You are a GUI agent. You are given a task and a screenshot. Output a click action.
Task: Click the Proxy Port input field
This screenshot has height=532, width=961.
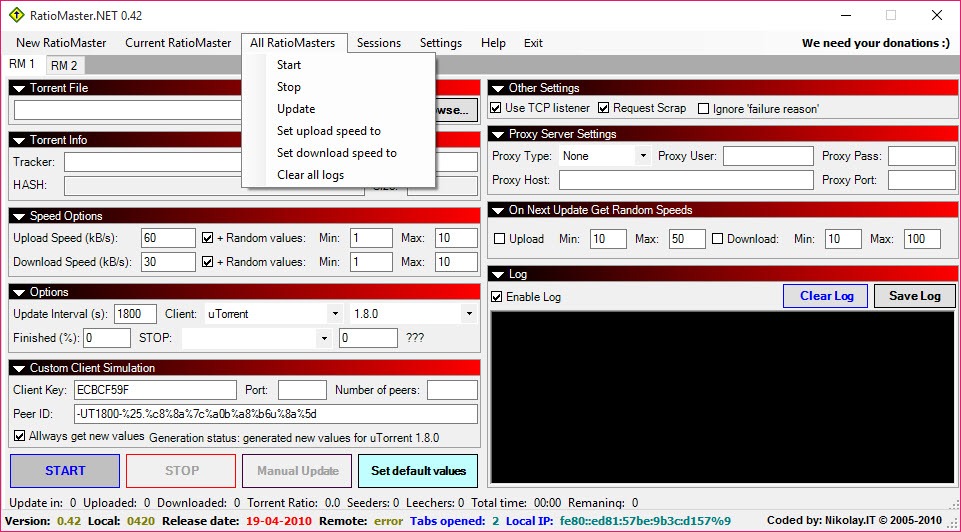pyautogui.click(x=922, y=180)
